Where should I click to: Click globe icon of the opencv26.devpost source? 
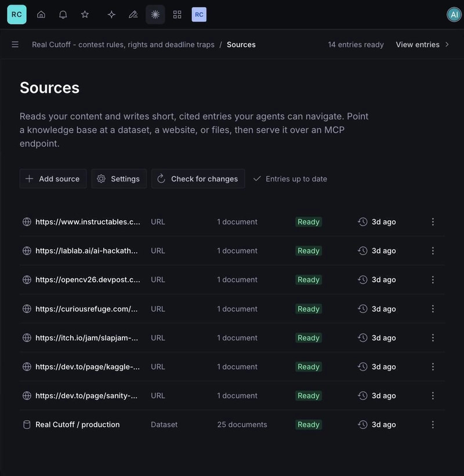[x=27, y=279]
